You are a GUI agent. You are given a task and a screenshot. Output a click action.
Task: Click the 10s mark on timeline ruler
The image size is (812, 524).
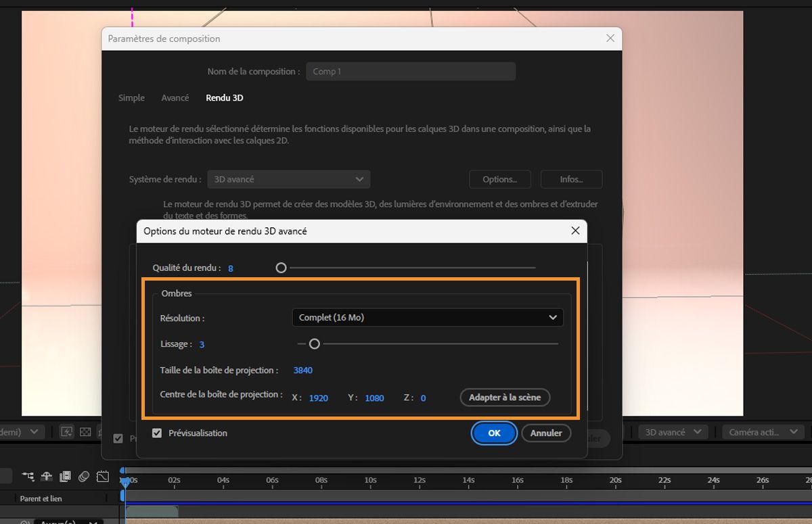coord(370,480)
